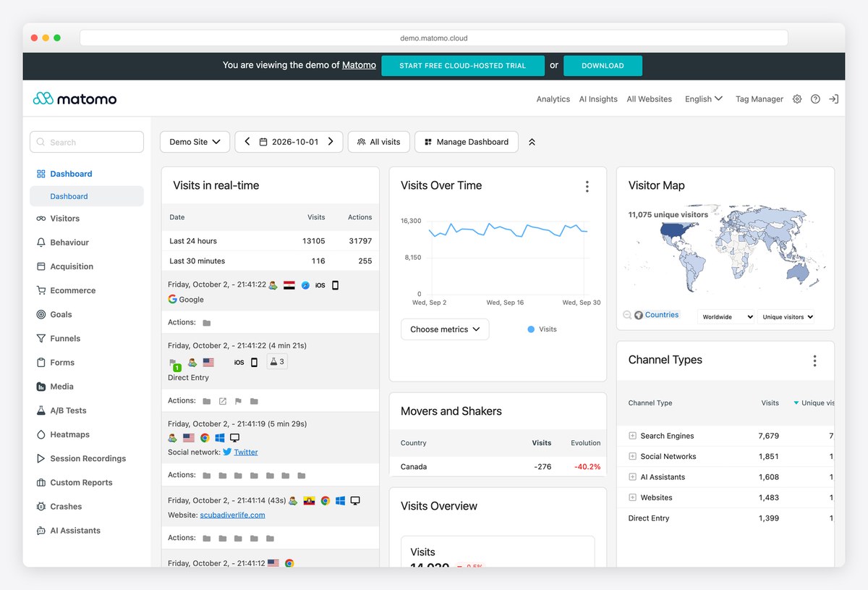Viewport: 868px width, 590px height.
Task: Click the Google referrer icon
Action: tap(172, 299)
